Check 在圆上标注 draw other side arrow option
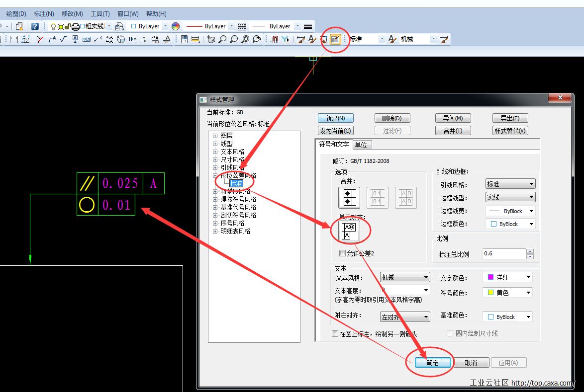The height and width of the screenshot is (392, 584). click(335, 334)
